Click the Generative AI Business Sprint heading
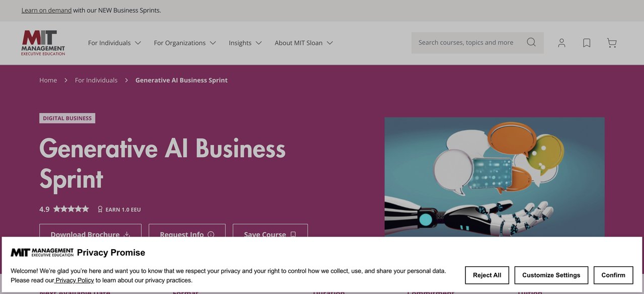The width and height of the screenshot is (644, 294). click(163, 163)
